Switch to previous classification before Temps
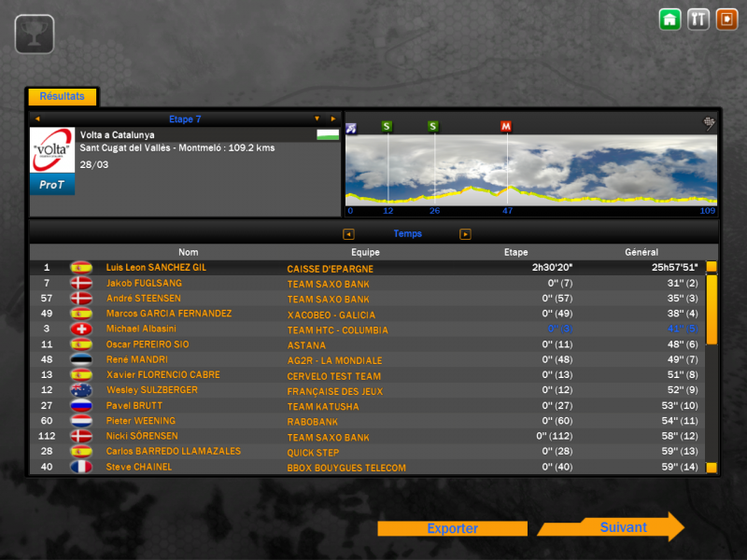 (348, 234)
